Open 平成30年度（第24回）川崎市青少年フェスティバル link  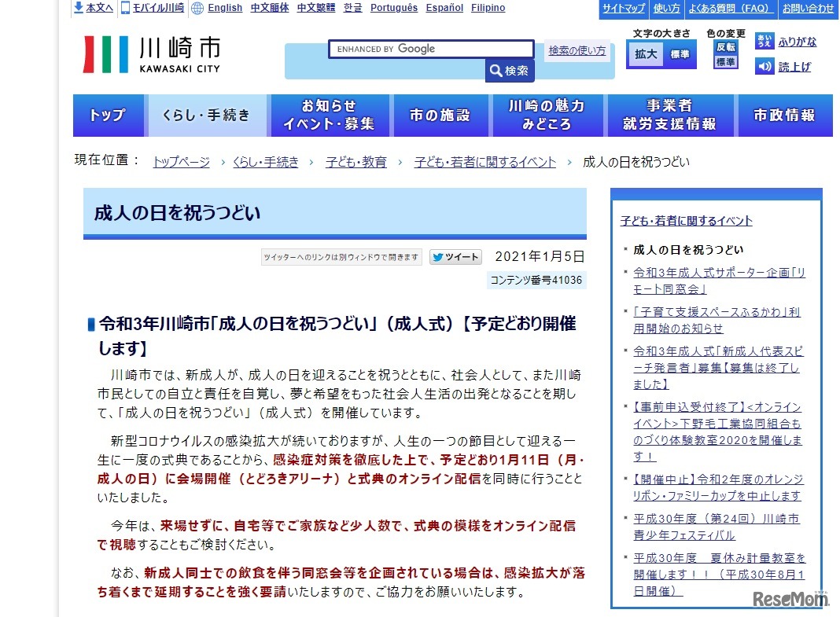click(717, 527)
